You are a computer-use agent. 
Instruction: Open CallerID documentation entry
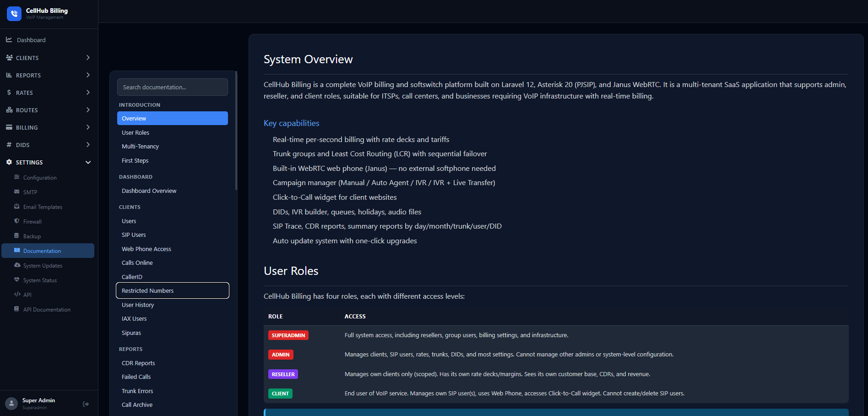pos(173,277)
